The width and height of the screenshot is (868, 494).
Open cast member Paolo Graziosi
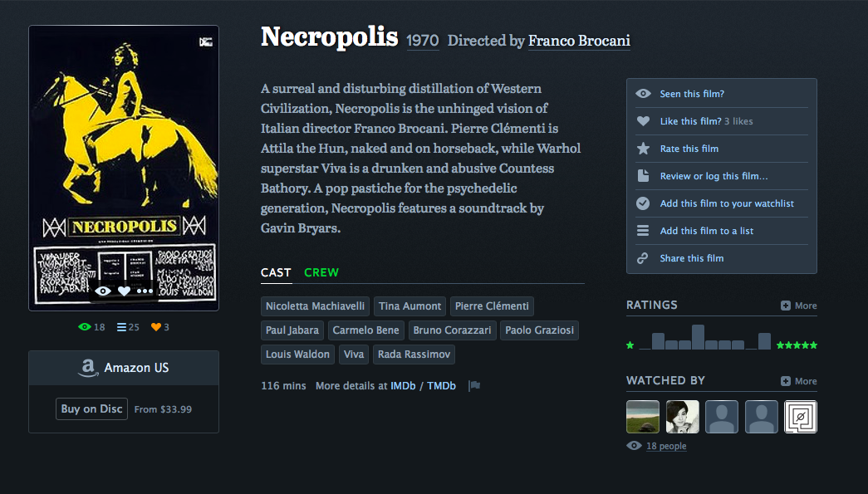540,330
